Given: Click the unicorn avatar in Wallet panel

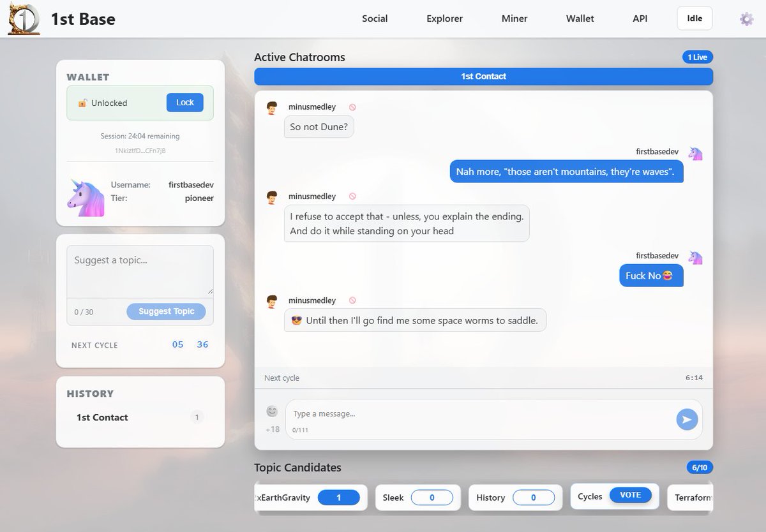Looking at the screenshot, I should [86, 197].
